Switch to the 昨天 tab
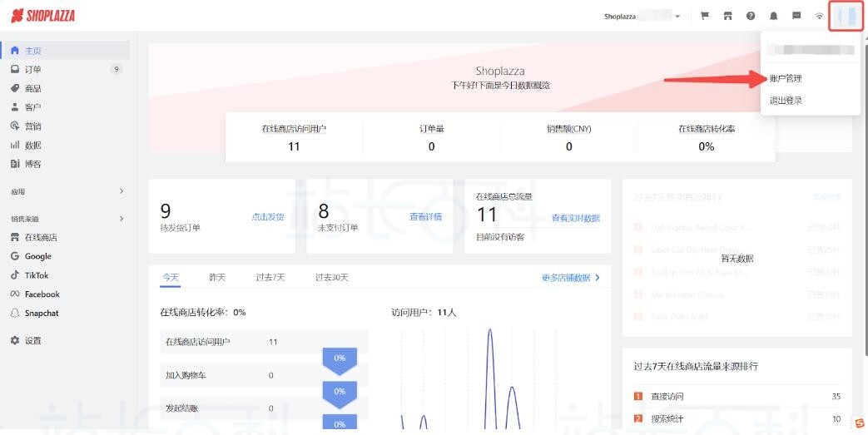868x435 pixels. point(217,277)
